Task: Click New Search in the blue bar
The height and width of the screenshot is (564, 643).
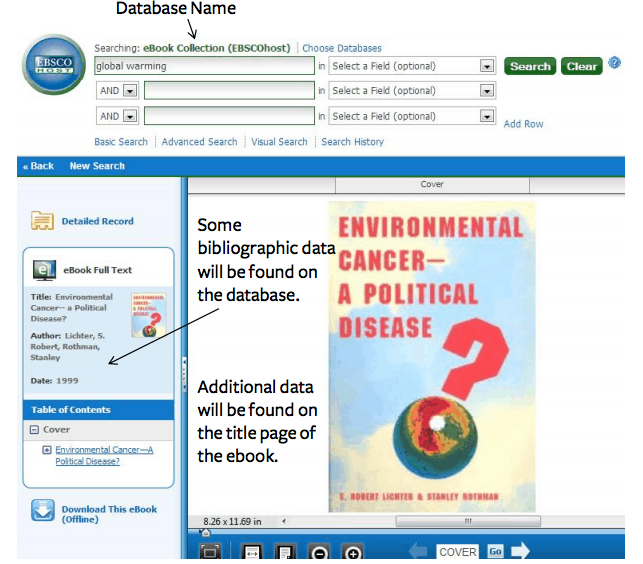Action: [x=97, y=166]
